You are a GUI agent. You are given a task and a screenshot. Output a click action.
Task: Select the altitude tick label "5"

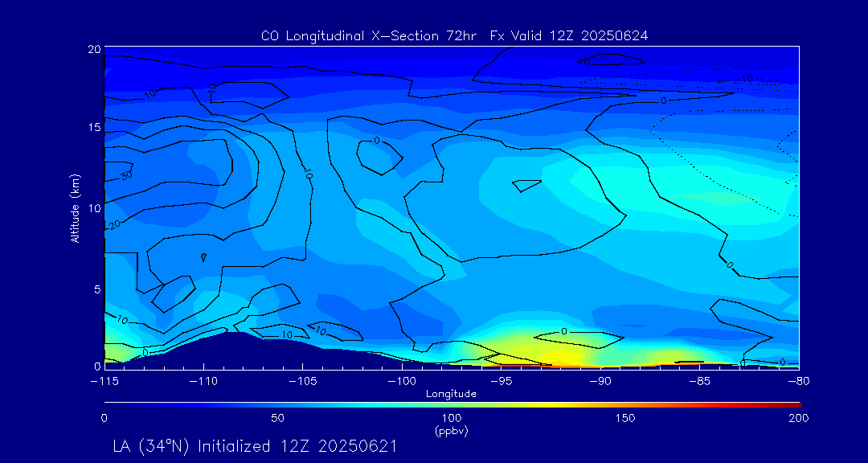coord(97,289)
